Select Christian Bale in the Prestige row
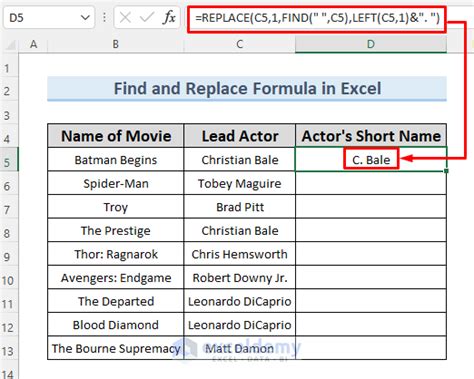474x379 pixels. point(240,231)
